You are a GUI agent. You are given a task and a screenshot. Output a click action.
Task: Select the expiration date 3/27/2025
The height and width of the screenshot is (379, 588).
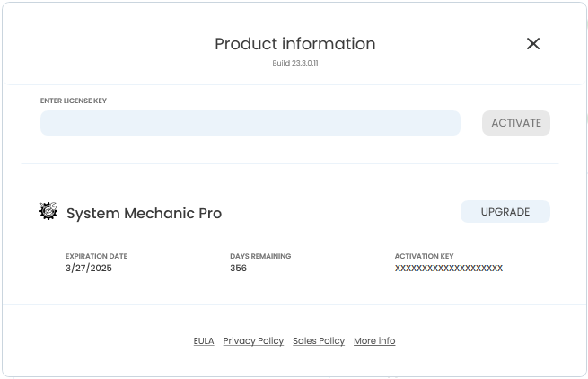tap(89, 268)
